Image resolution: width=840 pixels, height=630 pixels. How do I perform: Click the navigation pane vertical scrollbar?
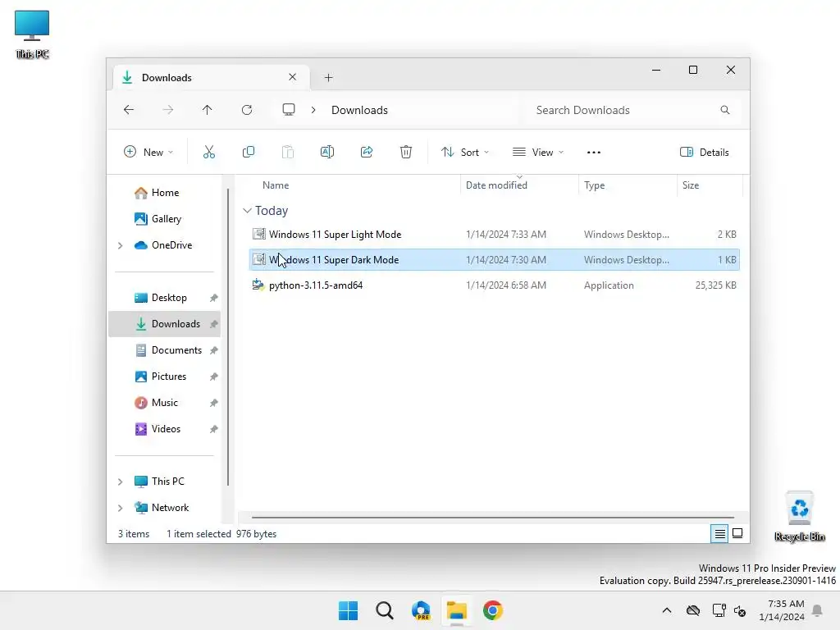tap(228, 337)
